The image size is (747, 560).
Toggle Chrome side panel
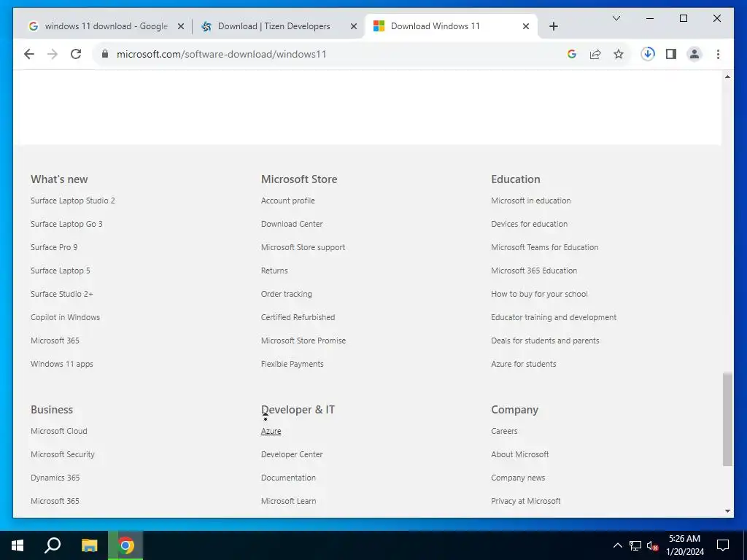671,54
